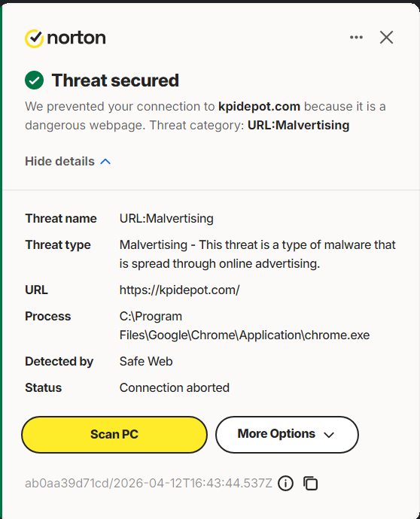The width and height of the screenshot is (420, 519).
Task: Copy event ID with the copy icon
Action: click(311, 483)
